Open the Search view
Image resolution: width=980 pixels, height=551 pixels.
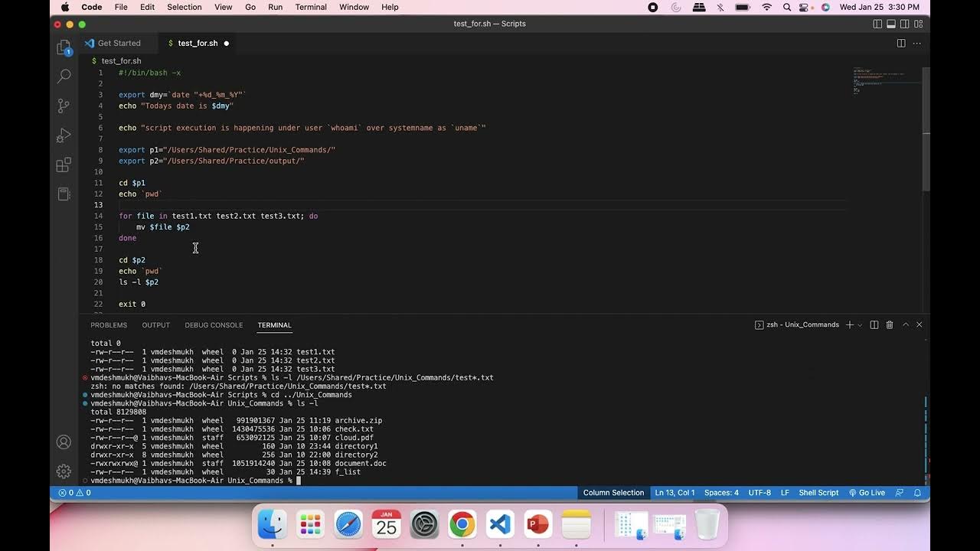point(64,76)
